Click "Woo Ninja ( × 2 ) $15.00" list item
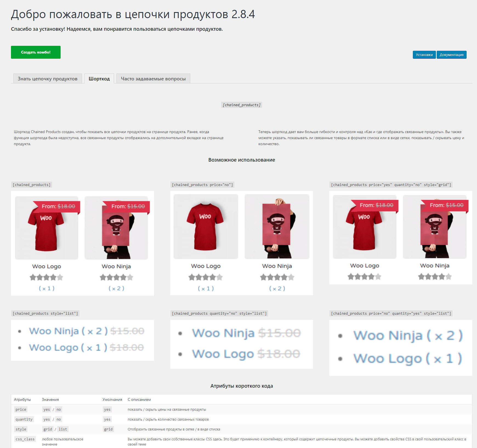The image size is (477, 448). click(x=87, y=331)
